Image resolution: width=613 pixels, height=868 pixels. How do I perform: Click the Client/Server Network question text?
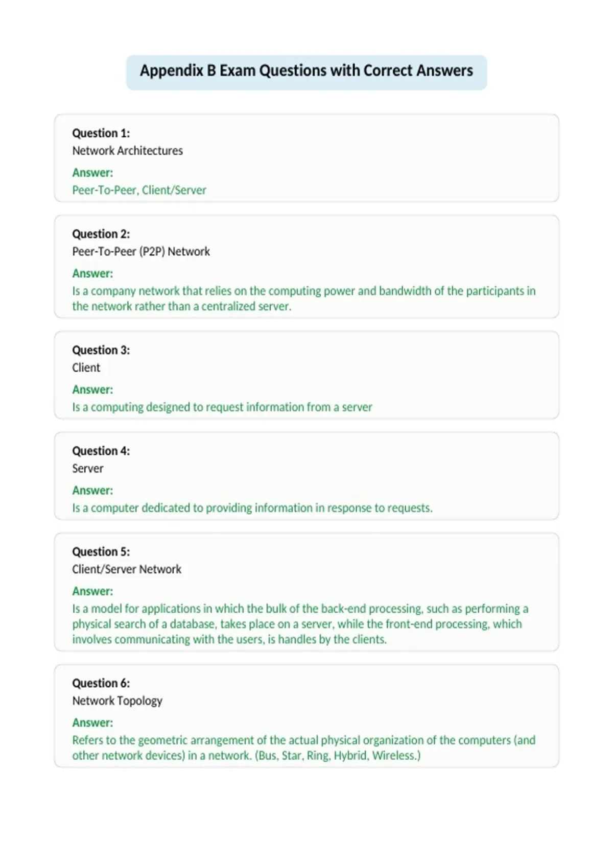click(x=127, y=569)
